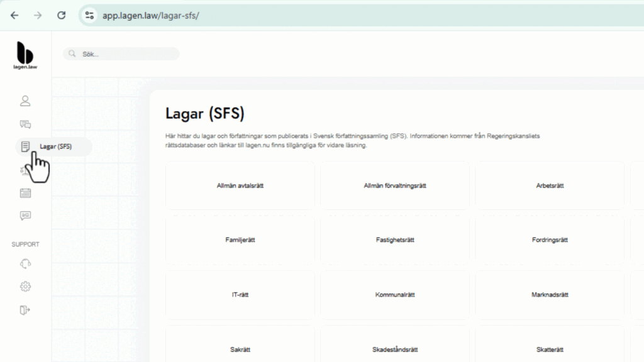Open the Skatterätt category card
This screenshot has width=644, height=362.
pyautogui.click(x=550, y=345)
